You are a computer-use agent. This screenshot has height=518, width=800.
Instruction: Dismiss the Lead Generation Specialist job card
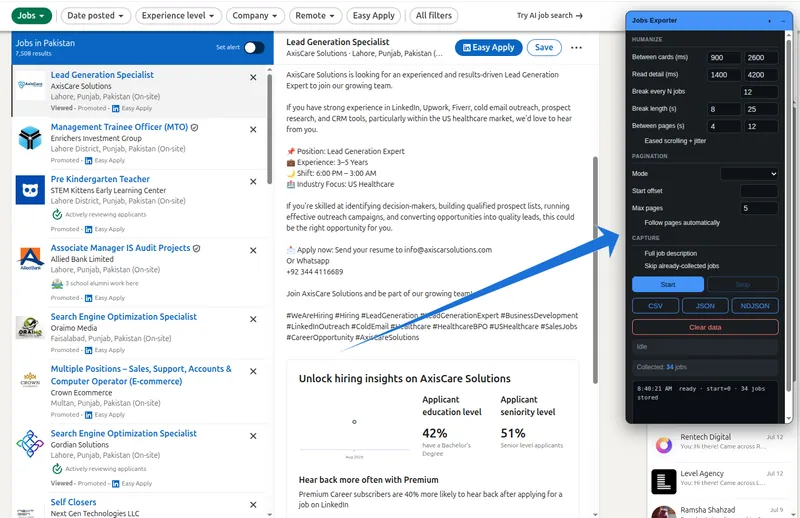253,78
